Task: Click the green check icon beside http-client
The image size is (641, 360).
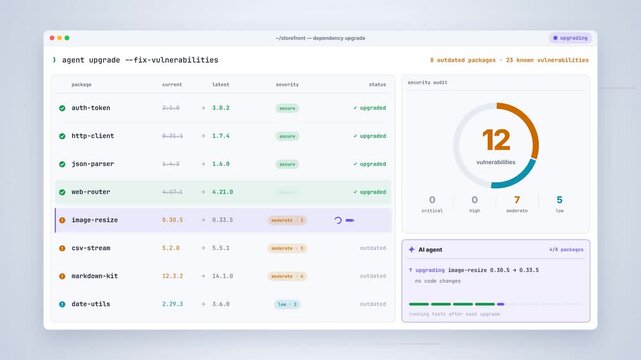Action: point(62,136)
